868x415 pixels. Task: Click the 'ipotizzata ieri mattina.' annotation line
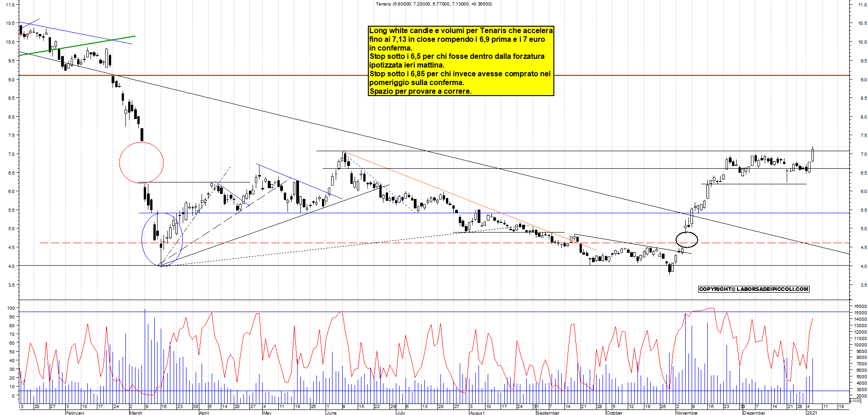pyautogui.click(x=407, y=65)
